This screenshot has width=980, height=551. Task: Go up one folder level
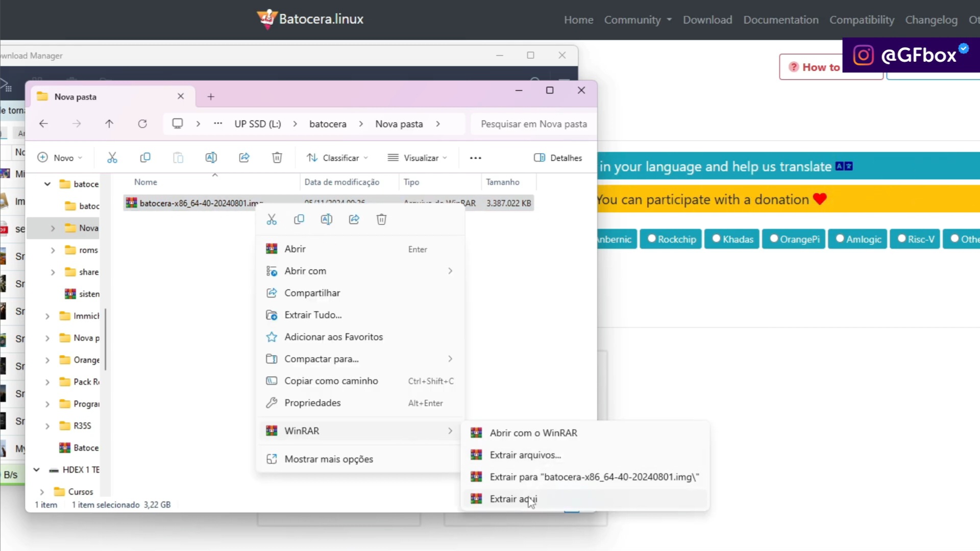tap(109, 124)
